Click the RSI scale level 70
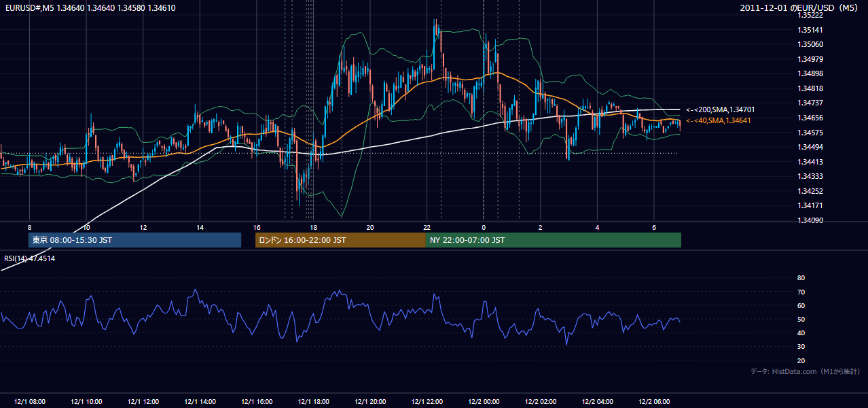 (x=801, y=292)
